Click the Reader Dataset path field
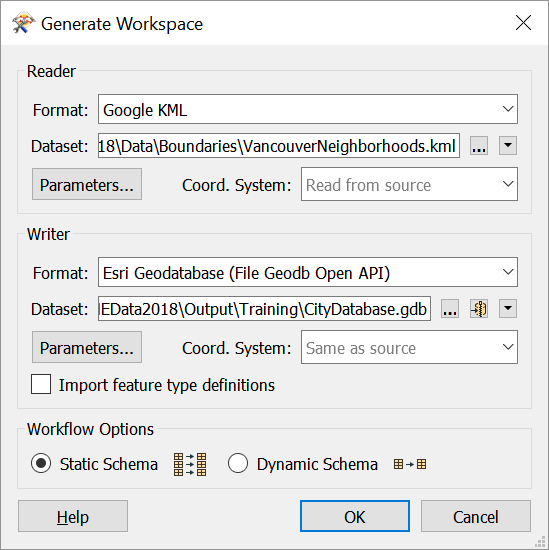This screenshot has height=550, width=549. (279, 146)
